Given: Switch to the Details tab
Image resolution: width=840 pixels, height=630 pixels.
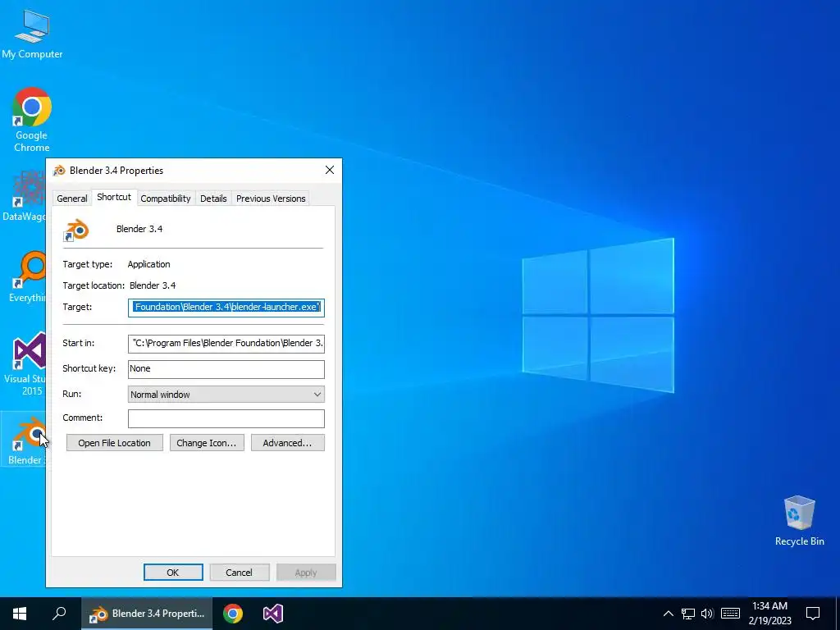Looking at the screenshot, I should [x=213, y=199].
